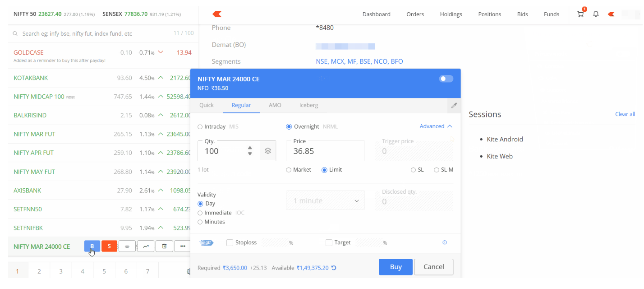Open Bids from top navigation
Viewport: 644px width, 289px height.
click(523, 14)
